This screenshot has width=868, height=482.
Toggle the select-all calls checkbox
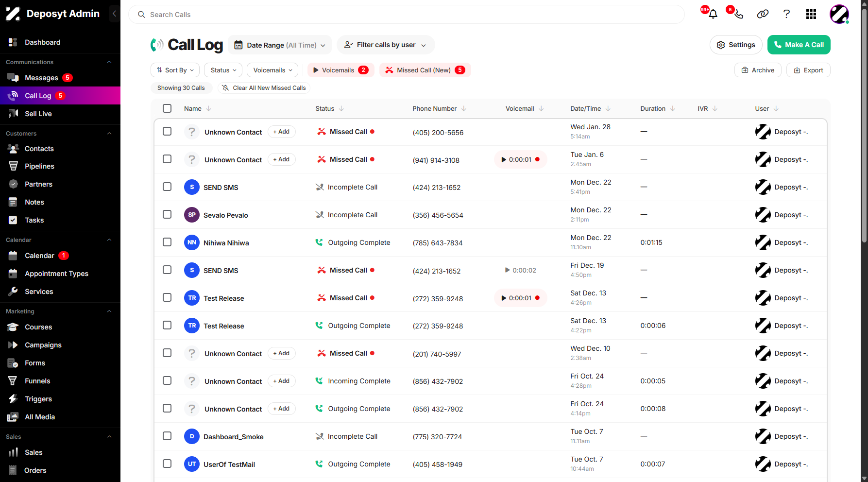167,108
